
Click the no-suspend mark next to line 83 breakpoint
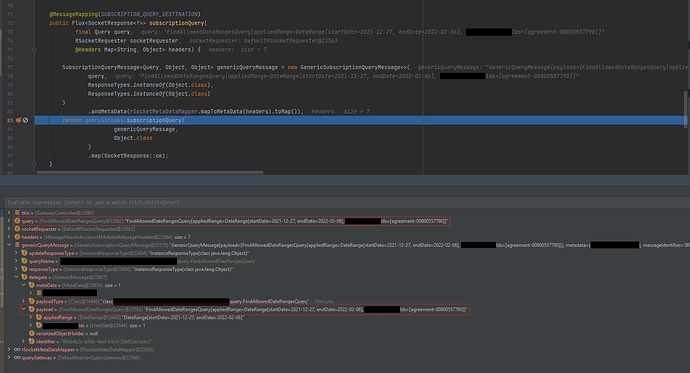click(26, 120)
